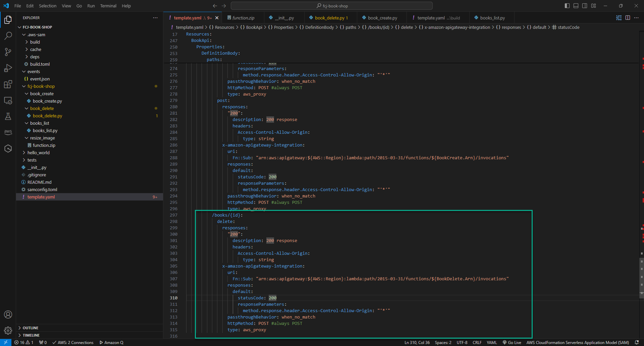The height and width of the screenshot is (346, 644).
Task: Change CRLF end of line sequence
Action: (477, 342)
